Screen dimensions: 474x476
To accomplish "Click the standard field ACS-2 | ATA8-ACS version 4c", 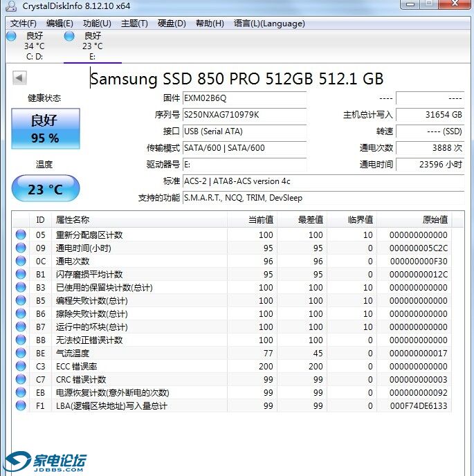I will [x=324, y=181].
